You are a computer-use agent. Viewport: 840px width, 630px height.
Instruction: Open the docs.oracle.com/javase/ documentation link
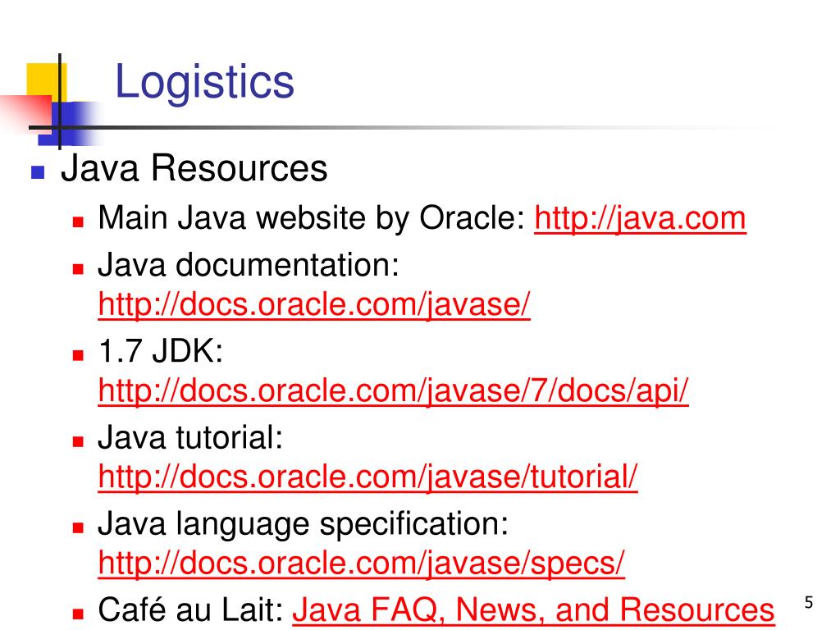[x=314, y=305]
